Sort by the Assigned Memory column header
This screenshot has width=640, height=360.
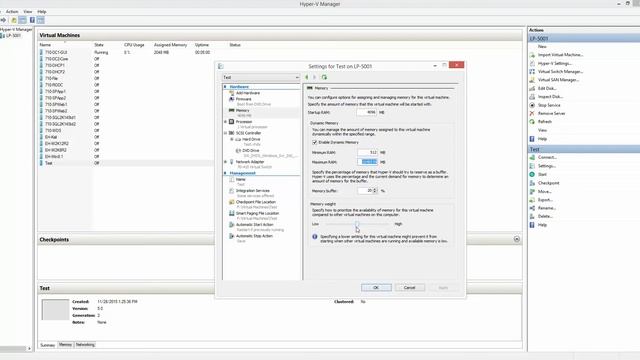pyautogui.click(x=170, y=45)
